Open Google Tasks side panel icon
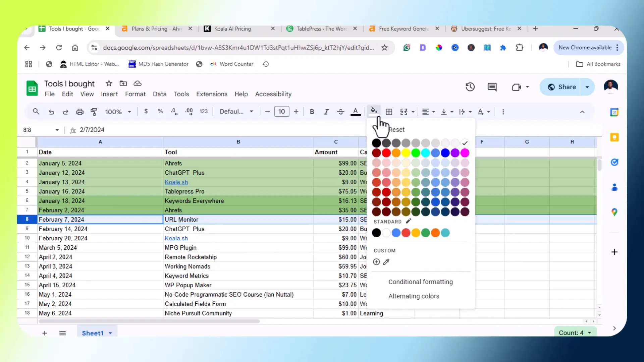644x362 pixels. (x=614, y=162)
